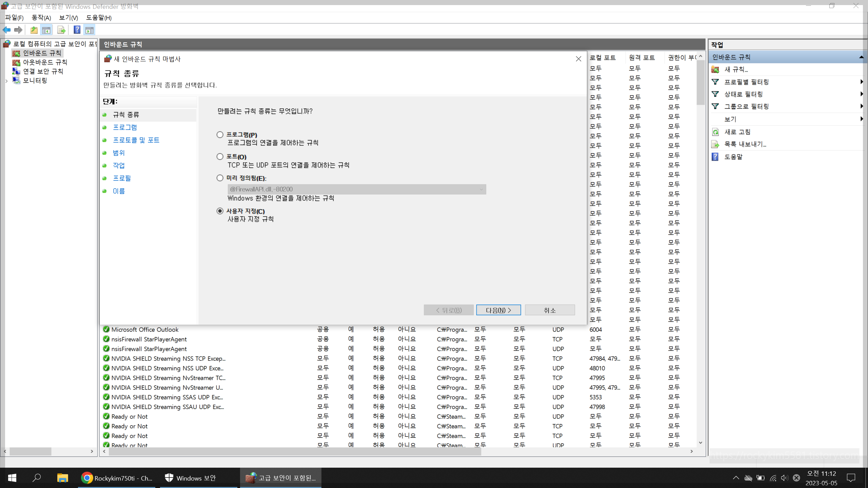Select 아웃바운드 규칙 in the tree

(x=45, y=62)
